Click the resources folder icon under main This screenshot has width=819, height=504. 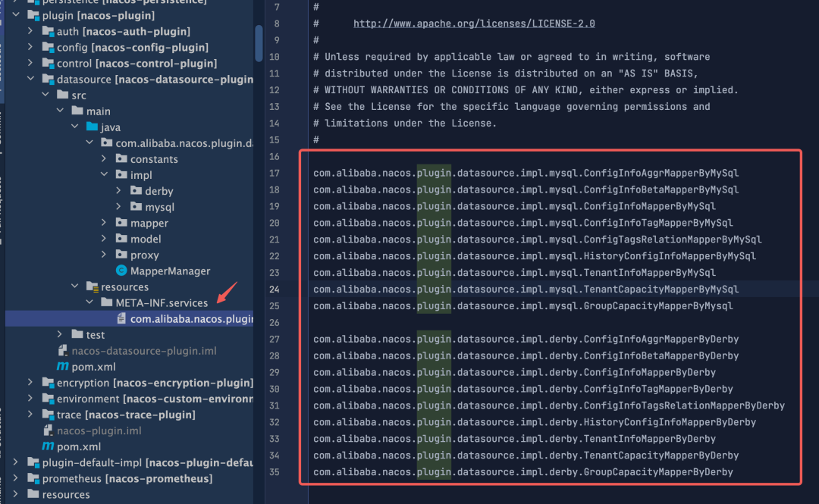92,287
